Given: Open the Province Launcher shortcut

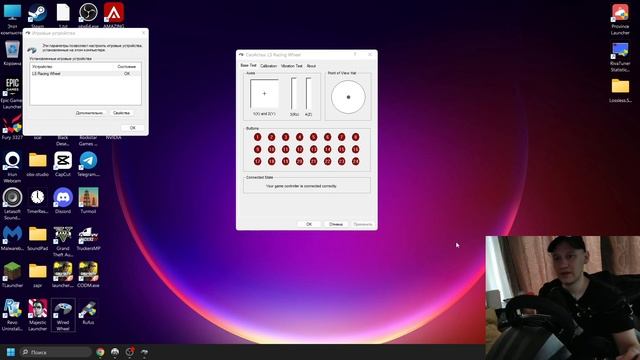Looking at the screenshot, I should (x=620, y=19).
